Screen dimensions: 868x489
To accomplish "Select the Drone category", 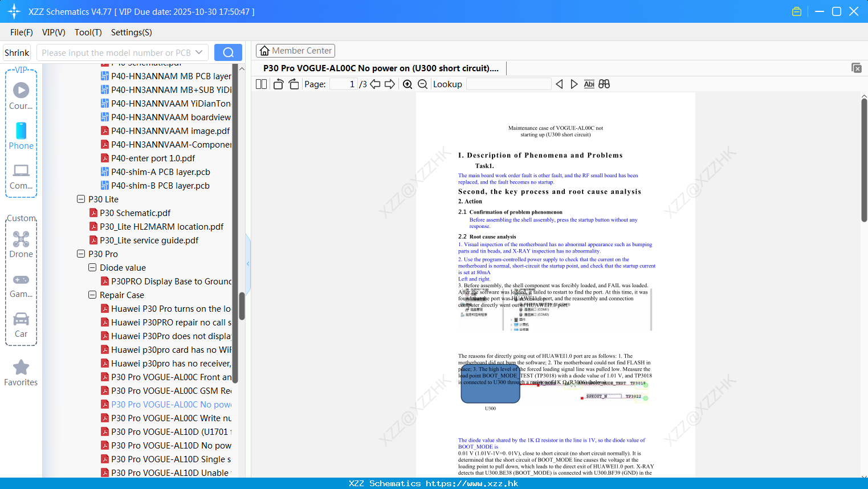I will point(21,244).
